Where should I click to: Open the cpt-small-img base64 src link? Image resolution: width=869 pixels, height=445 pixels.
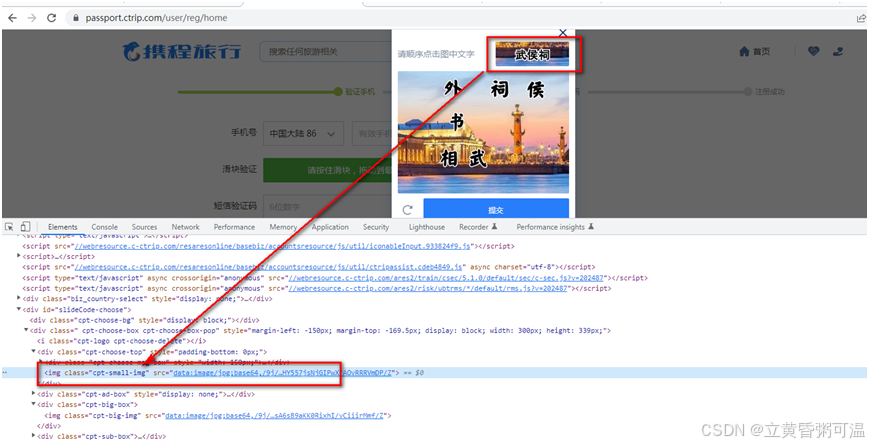pyautogui.click(x=283, y=373)
